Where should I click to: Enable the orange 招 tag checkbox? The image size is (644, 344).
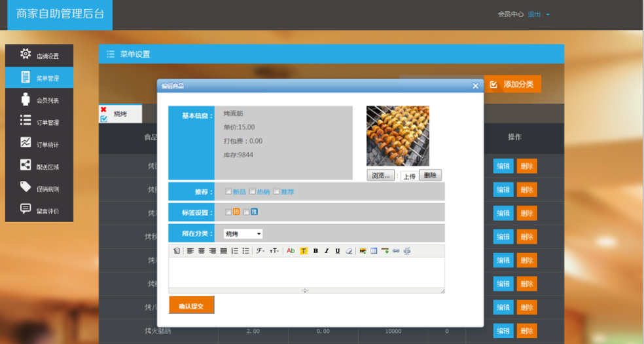click(x=228, y=212)
